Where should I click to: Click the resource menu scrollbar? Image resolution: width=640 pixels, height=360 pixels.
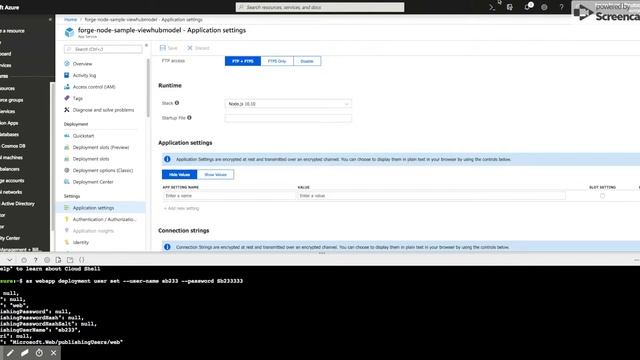coord(148,88)
